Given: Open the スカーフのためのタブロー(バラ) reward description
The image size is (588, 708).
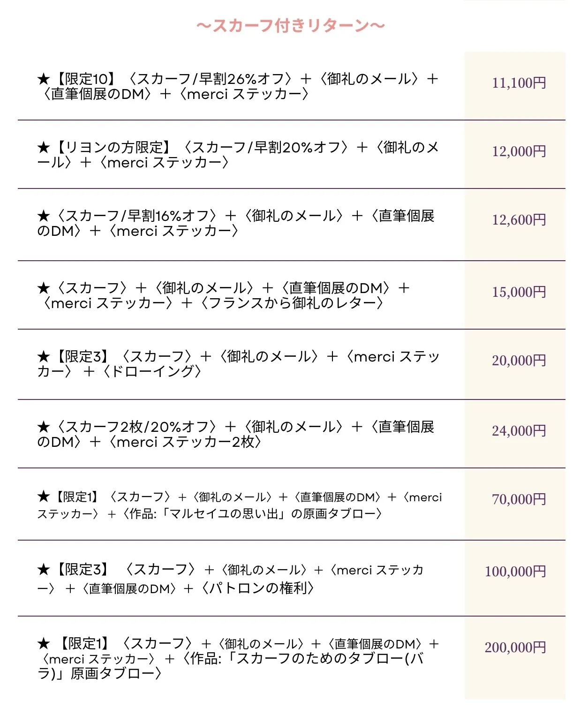Looking at the screenshot, I should (234, 659).
